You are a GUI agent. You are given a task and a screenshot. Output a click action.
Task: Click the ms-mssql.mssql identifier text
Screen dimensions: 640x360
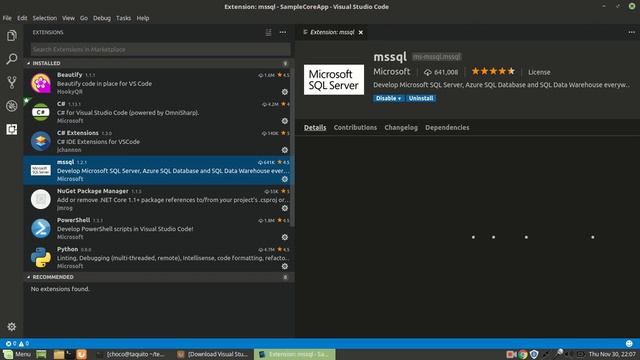coord(437,57)
